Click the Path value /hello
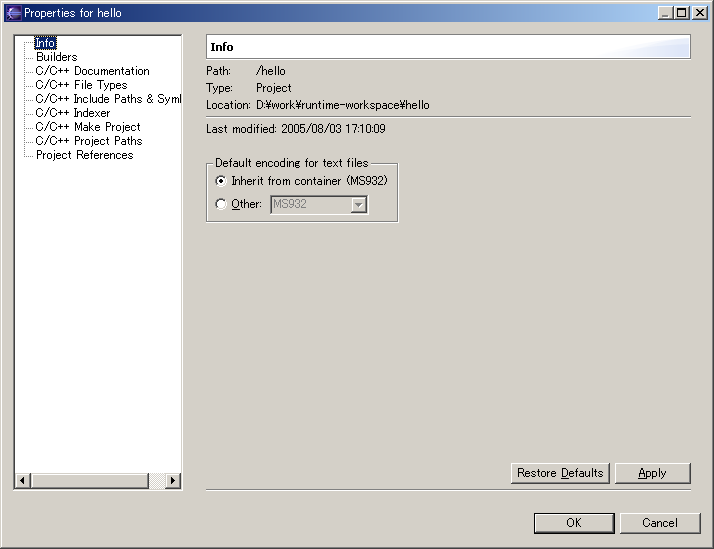Image resolution: width=714 pixels, height=549 pixels. click(270, 71)
